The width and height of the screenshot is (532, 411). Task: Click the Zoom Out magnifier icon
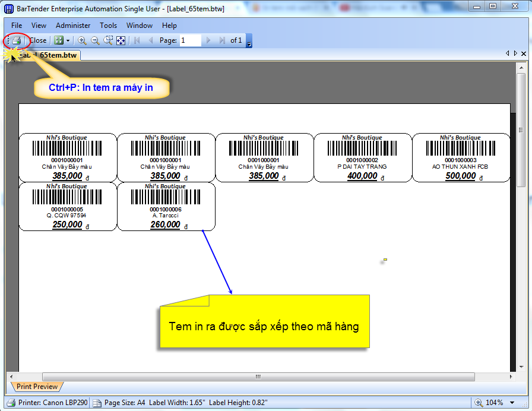click(95, 40)
